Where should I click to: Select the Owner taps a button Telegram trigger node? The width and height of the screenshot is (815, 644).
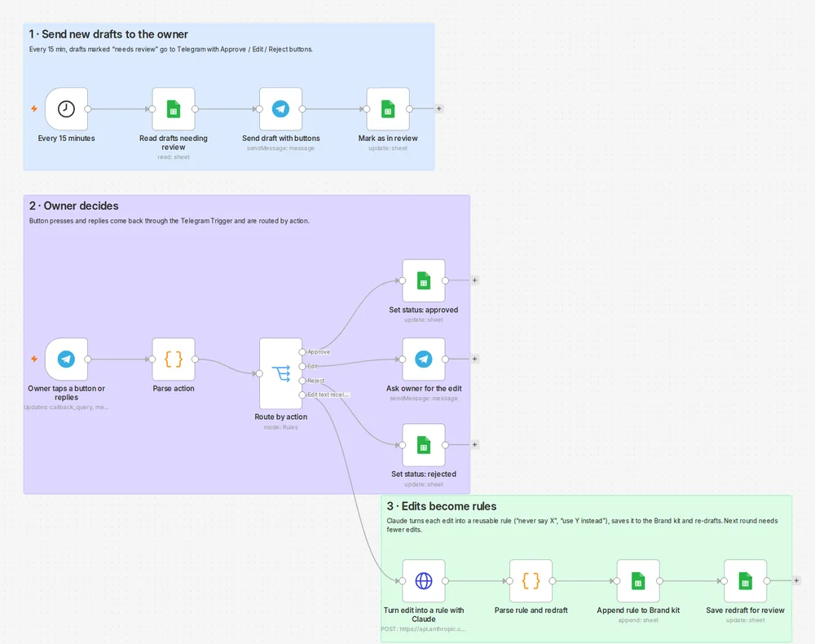[x=66, y=359]
